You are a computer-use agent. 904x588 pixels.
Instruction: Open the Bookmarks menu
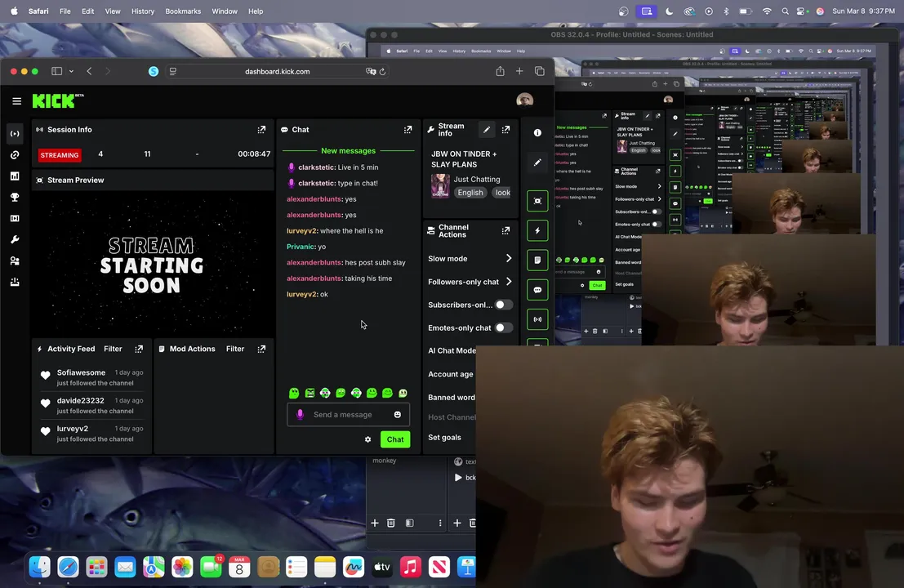183,11
